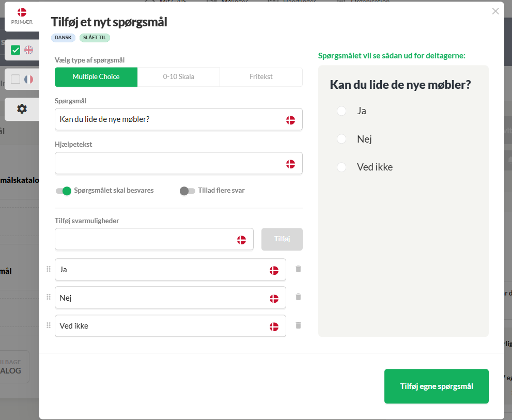Open the settings gear in sidebar
The height and width of the screenshot is (420, 512).
coord(22,109)
